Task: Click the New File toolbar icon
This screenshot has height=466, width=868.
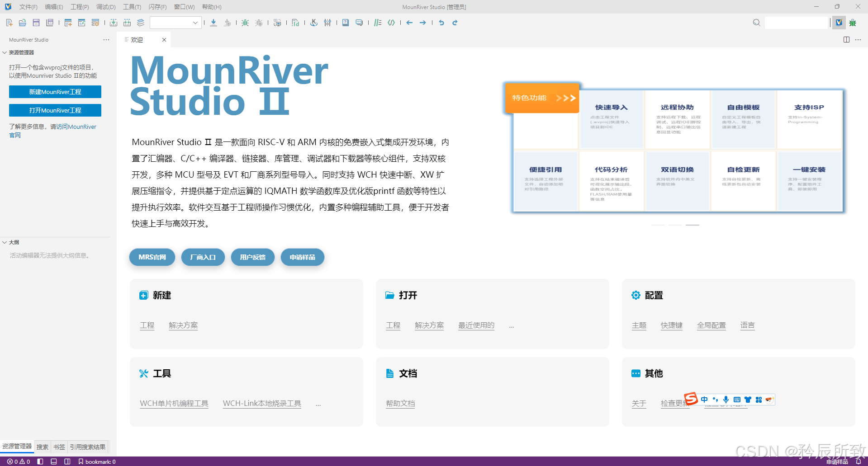Action: pyautogui.click(x=9, y=23)
